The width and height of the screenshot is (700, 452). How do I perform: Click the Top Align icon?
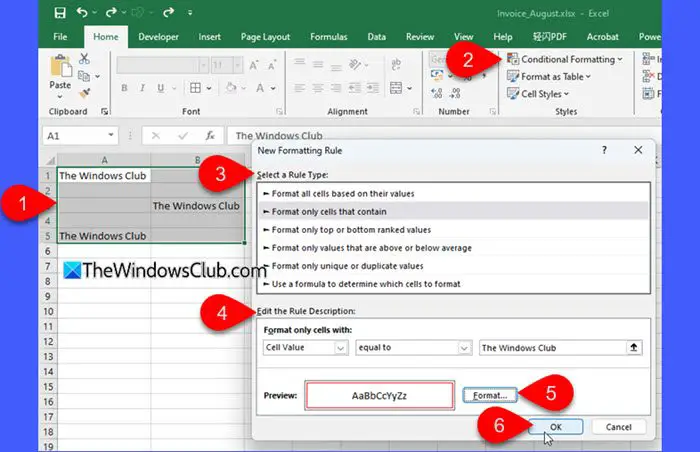[300, 63]
